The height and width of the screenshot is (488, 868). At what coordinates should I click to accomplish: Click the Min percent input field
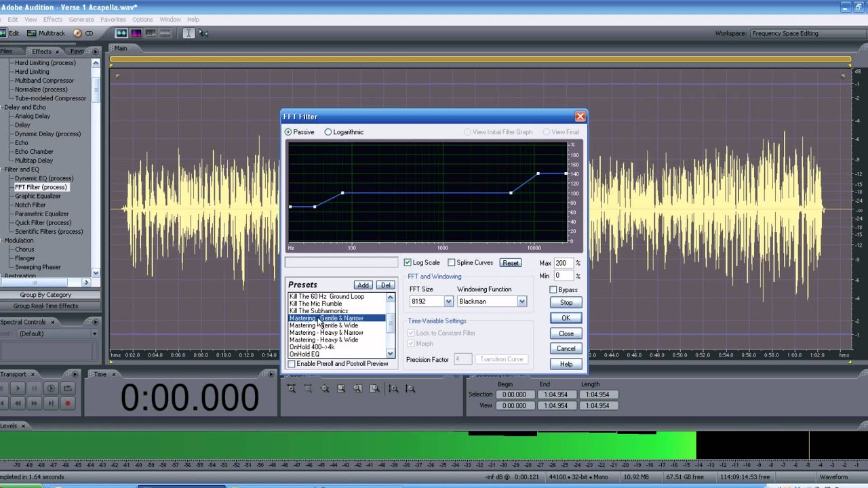coord(564,276)
